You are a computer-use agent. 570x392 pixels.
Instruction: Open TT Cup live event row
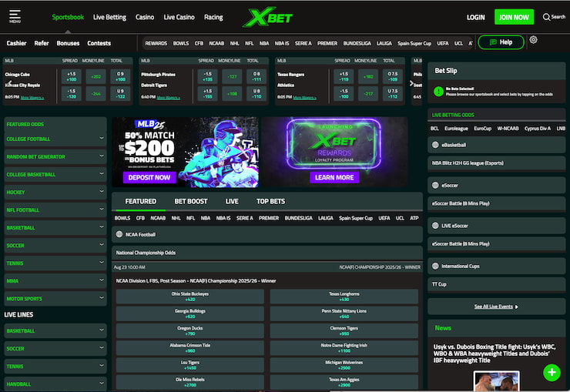click(x=497, y=284)
